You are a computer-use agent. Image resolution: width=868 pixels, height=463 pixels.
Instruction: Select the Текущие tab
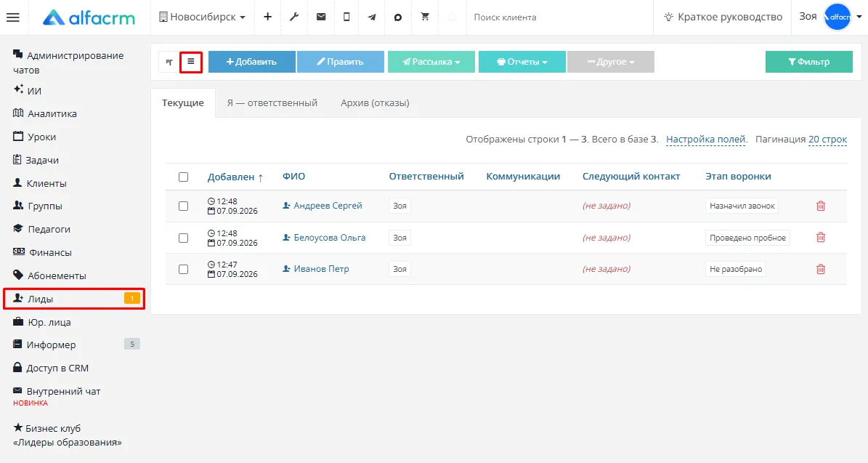pyautogui.click(x=182, y=103)
